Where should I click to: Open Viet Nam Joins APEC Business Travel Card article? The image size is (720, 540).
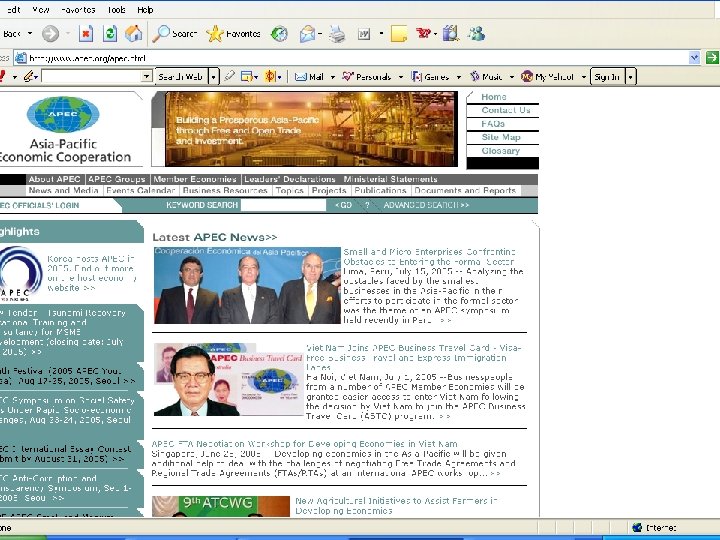pyautogui.click(x=413, y=358)
